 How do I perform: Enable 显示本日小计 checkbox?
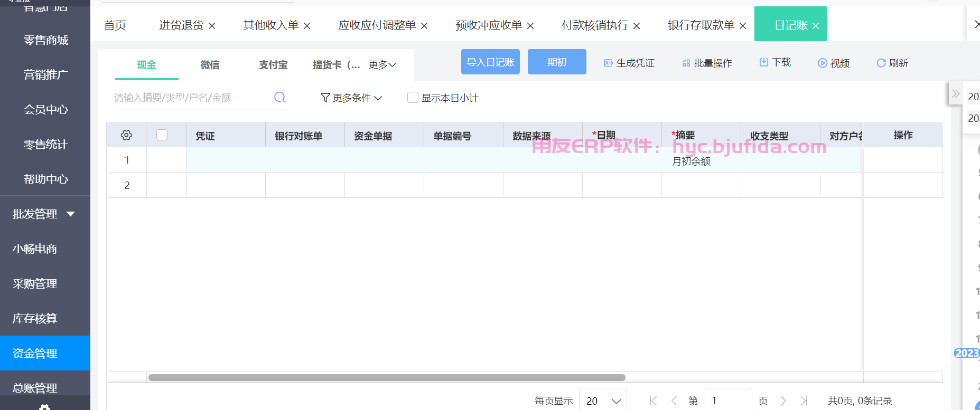413,97
